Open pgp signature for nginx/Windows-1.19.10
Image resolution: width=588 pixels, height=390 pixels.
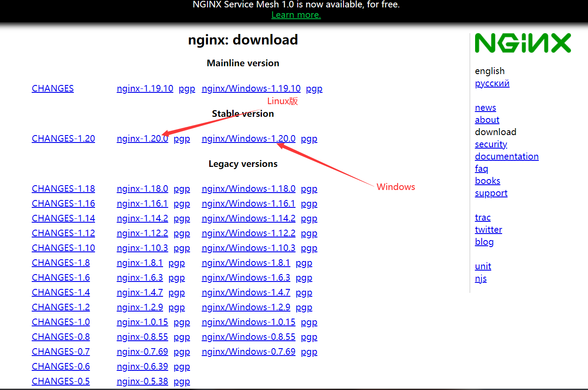314,88
